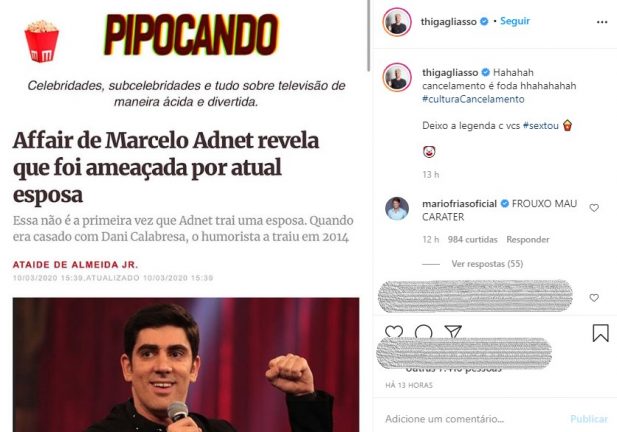Like the blurred comment's heart
The height and width of the screenshot is (432, 617).
[x=594, y=298]
